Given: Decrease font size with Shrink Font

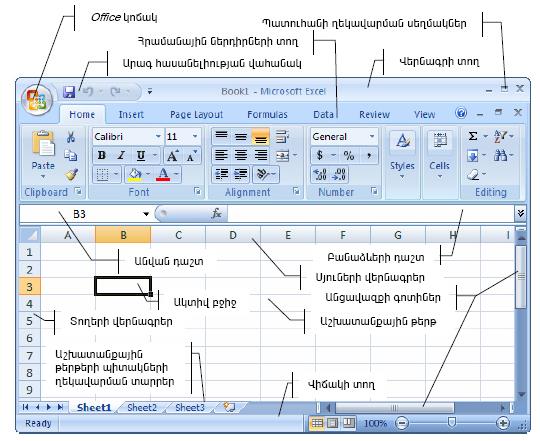Looking at the screenshot, I should pyautogui.click(x=191, y=156).
